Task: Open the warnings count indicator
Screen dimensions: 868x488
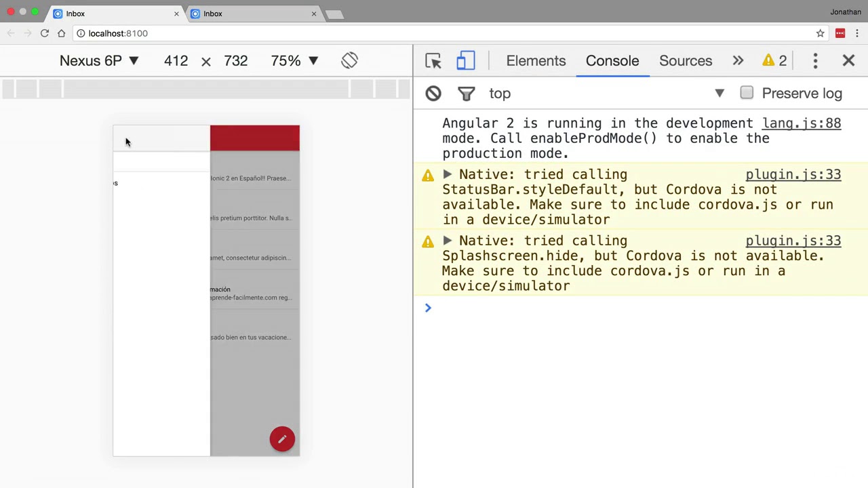Action: click(774, 60)
